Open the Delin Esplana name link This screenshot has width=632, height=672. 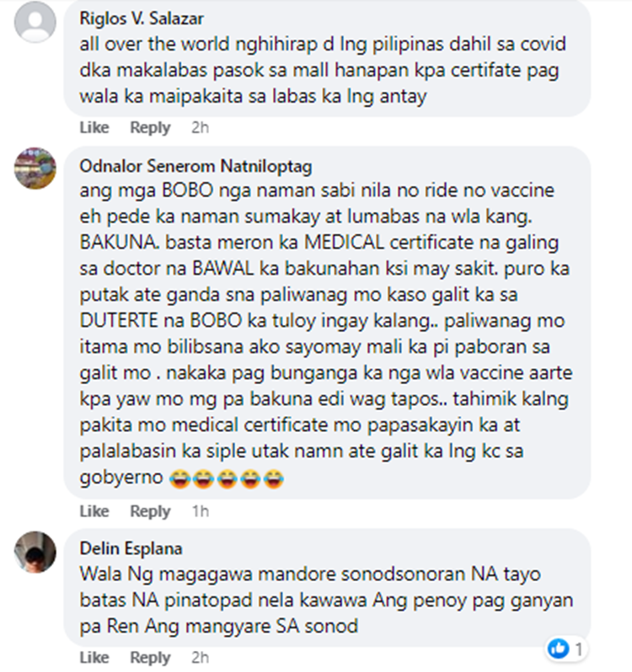tap(131, 548)
